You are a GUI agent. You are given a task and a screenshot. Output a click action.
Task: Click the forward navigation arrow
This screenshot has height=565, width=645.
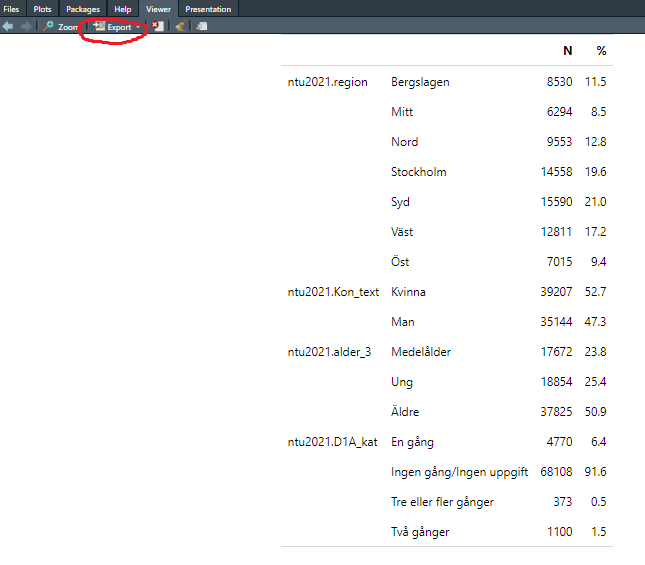(25, 27)
